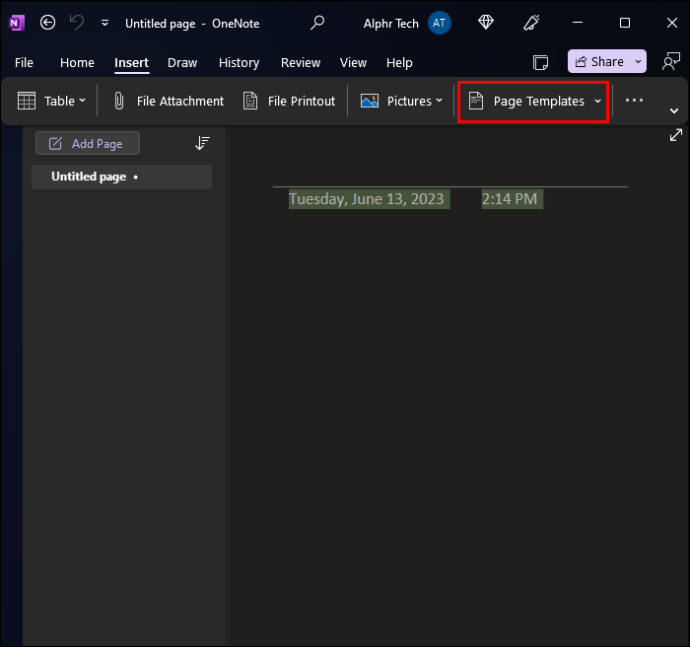The width and height of the screenshot is (690, 647).
Task: Click the person feedback icon beside Share
Action: tap(671, 62)
